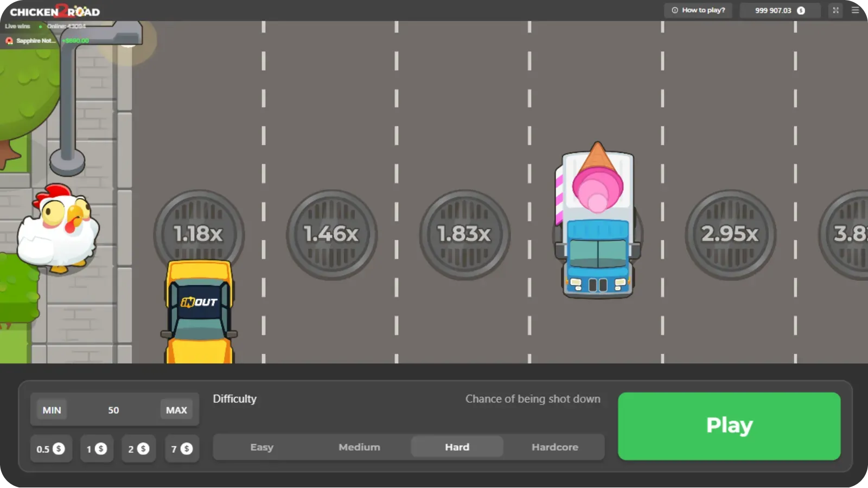Choose the 0.5 dollar quick bet
Viewport: 868px width, 488px height.
pyautogui.click(x=51, y=449)
